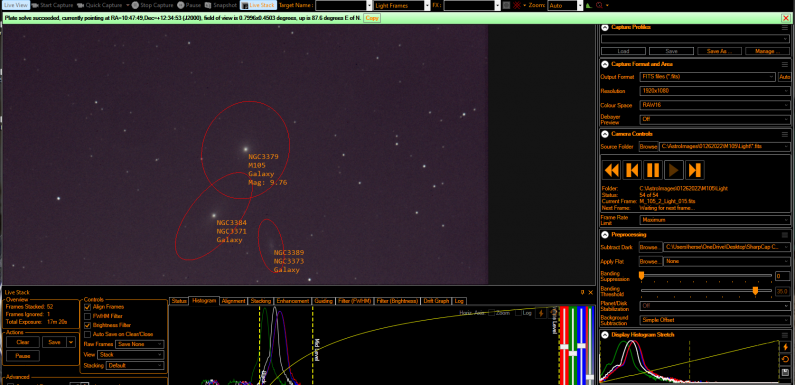Toggle the Brightness Filter checkbox
The image size is (795, 385).
click(88, 325)
